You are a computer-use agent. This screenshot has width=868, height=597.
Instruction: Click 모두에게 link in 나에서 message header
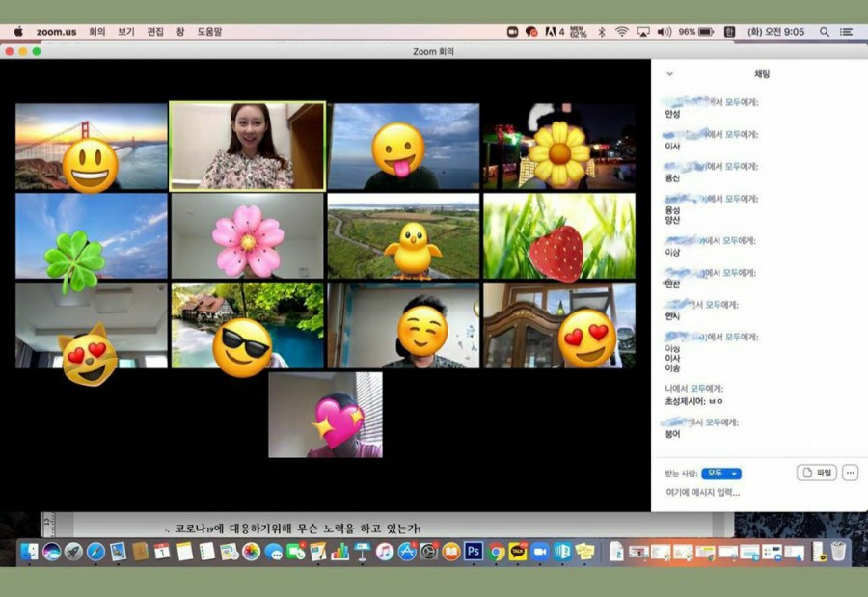(x=706, y=389)
